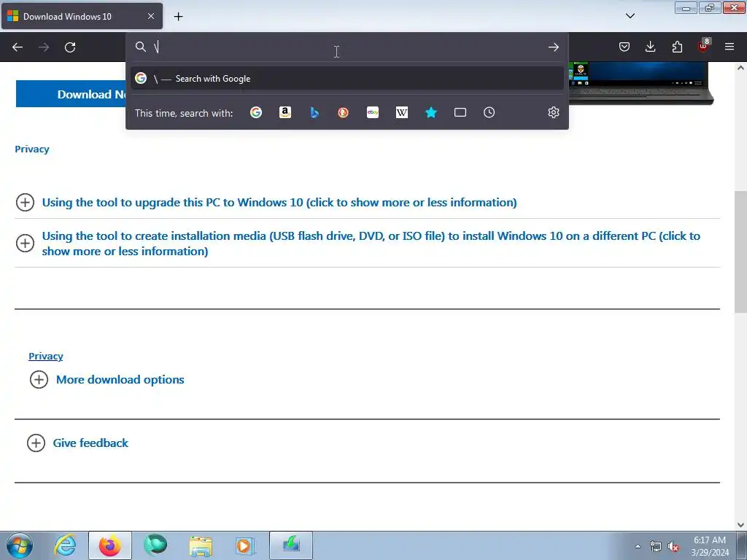747x560 pixels.
Task: Open the uBlock Origin extension icon
Action: (x=704, y=46)
